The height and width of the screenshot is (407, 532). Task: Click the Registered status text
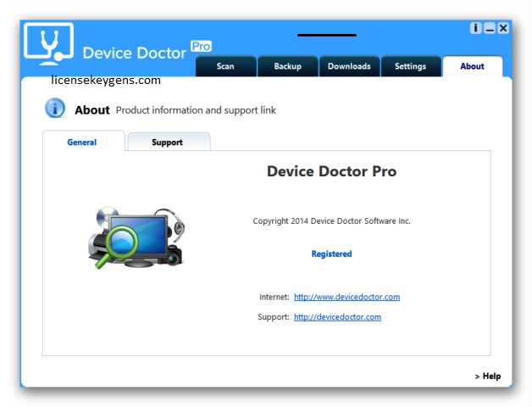pos(331,254)
